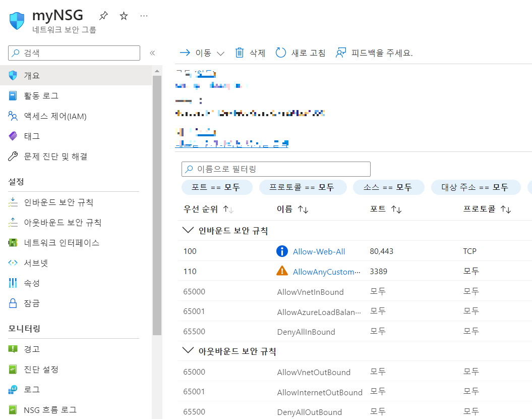Mark myNSG as favorite with star icon

click(x=124, y=16)
